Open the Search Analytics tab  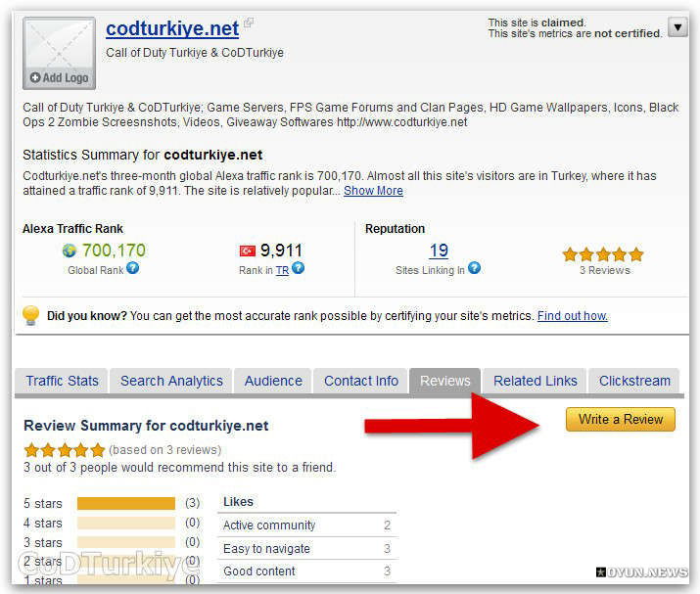[171, 381]
